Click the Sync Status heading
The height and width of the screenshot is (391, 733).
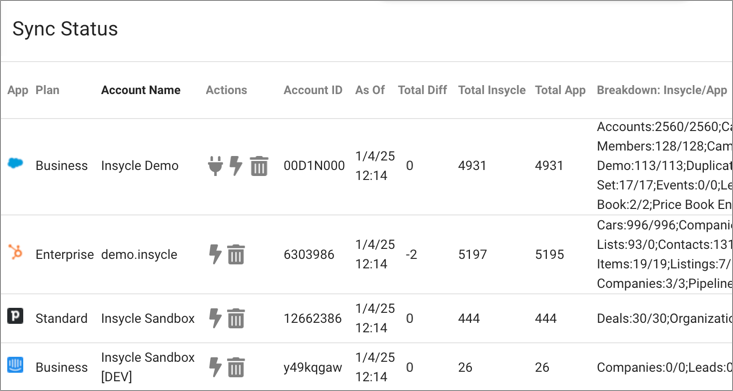point(65,29)
